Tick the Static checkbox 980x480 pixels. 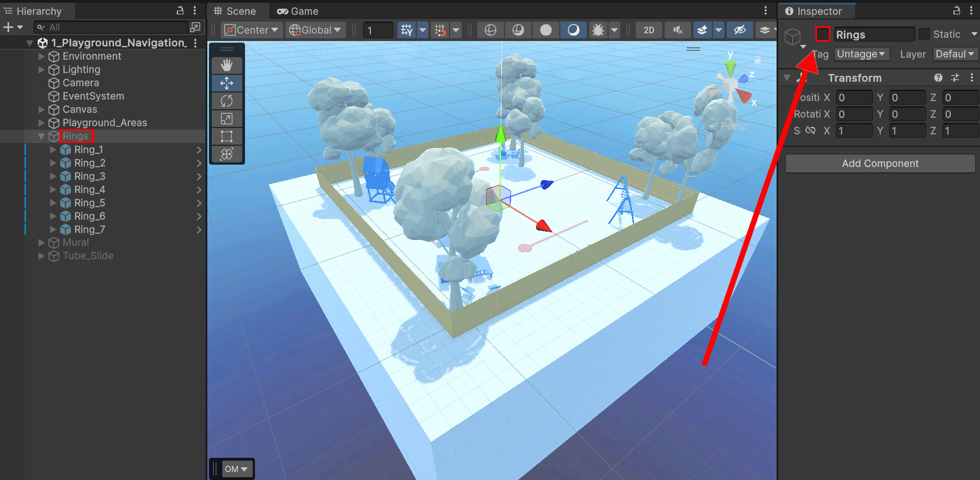[x=924, y=34]
